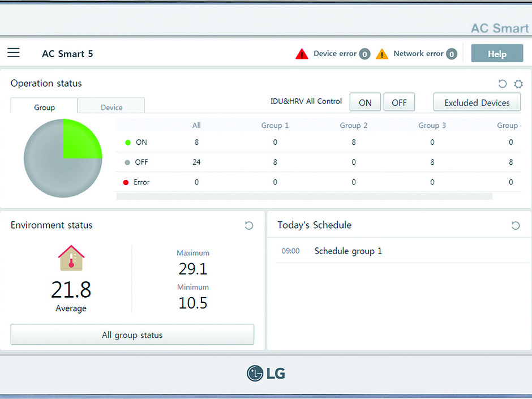
Task: Open the hamburger navigation menu
Action: click(14, 53)
